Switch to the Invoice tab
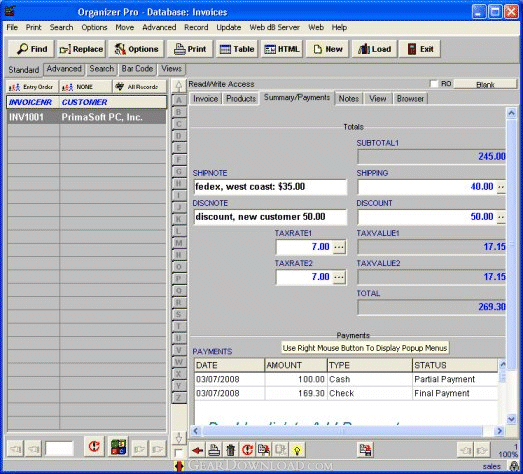Viewport: 523px width, 474px height. pyautogui.click(x=205, y=99)
